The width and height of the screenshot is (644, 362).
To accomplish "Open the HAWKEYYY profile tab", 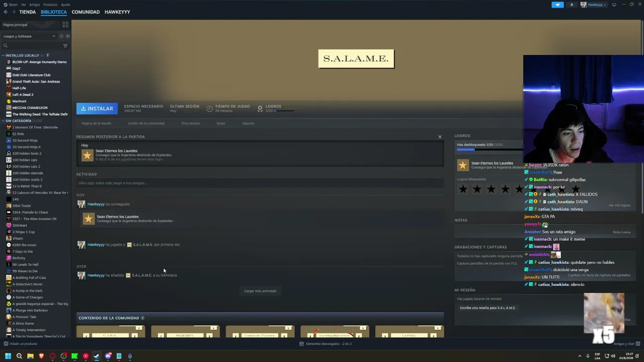I will point(117,12).
